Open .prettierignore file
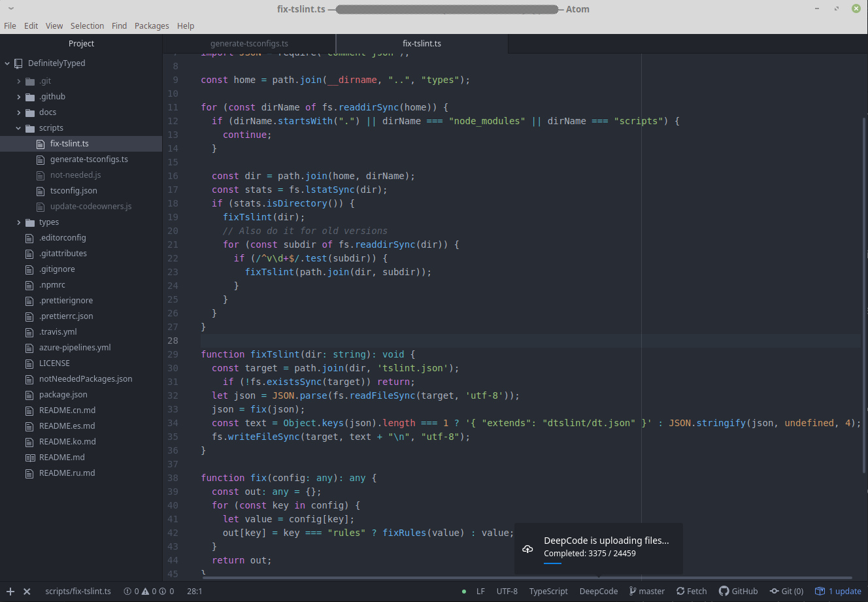The image size is (868, 602). click(66, 301)
